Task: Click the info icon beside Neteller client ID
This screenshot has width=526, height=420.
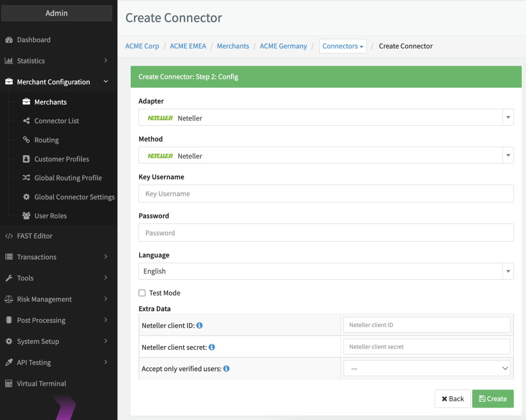Action: 199,325
